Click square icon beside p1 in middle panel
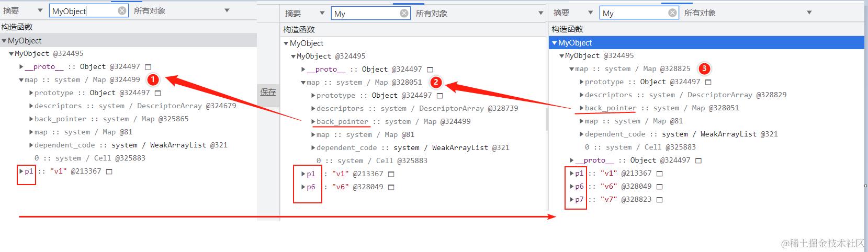 [x=391, y=174]
